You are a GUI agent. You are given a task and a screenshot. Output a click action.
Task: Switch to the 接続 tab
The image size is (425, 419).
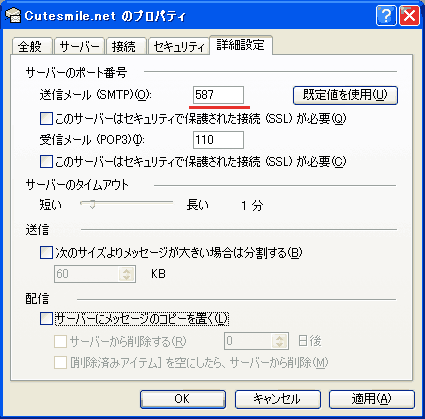pos(126,46)
